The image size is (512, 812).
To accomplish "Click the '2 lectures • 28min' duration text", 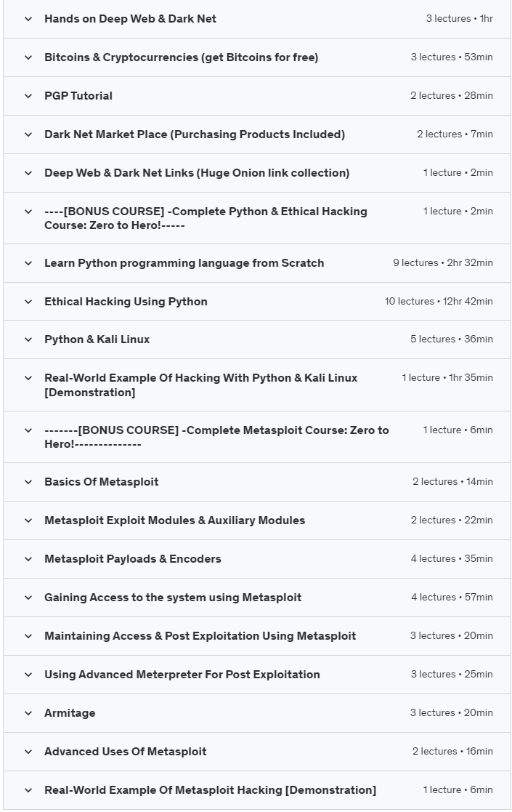I will pyautogui.click(x=452, y=96).
